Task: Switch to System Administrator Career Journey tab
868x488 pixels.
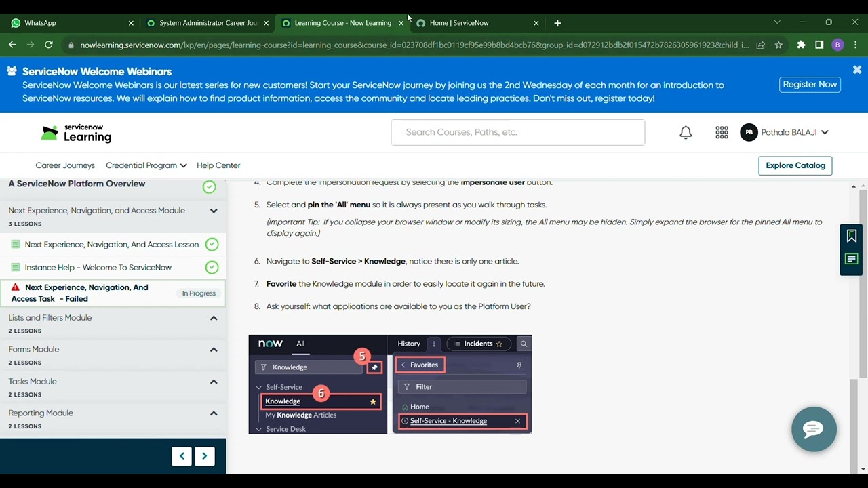Action: [208, 23]
